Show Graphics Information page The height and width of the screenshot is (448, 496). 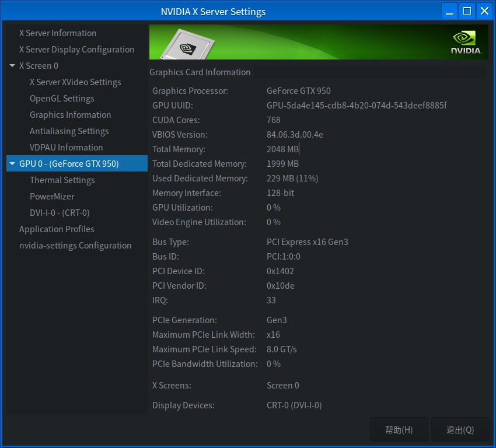[x=70, y=115]
